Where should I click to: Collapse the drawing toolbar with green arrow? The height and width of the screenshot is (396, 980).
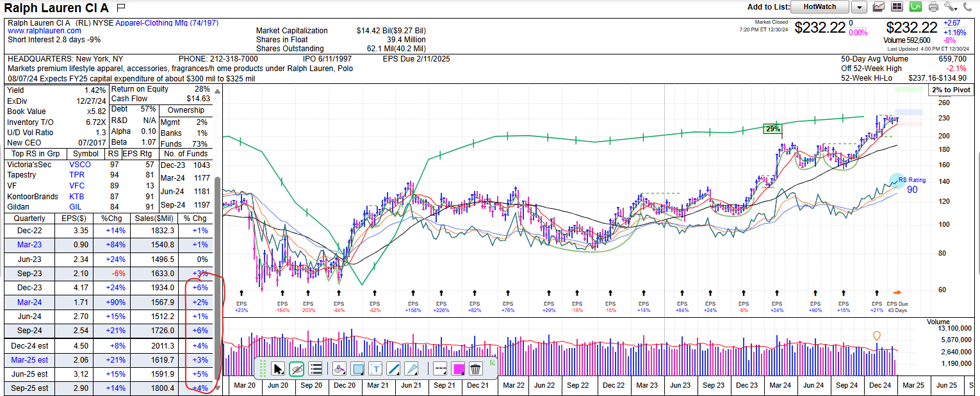492,363
